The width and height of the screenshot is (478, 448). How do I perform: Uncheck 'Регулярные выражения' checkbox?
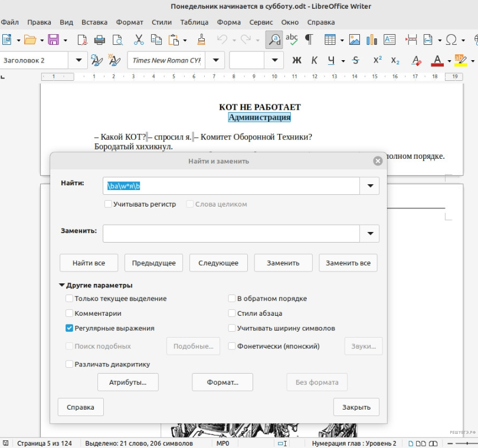(70, 328)
